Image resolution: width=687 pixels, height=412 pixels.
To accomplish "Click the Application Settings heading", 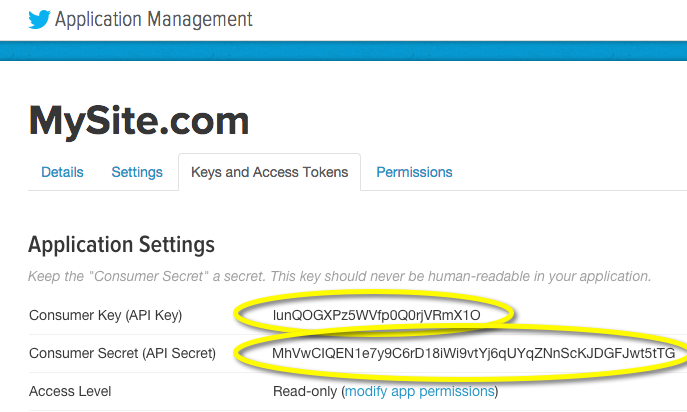I will point(121,245).
